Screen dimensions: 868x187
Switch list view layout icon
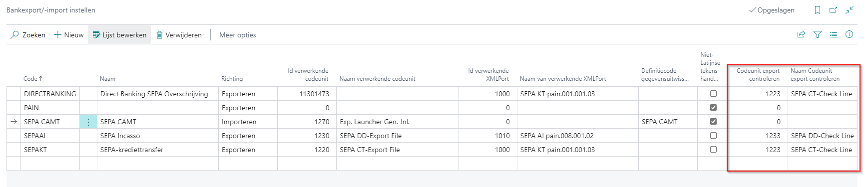[834, 34]
